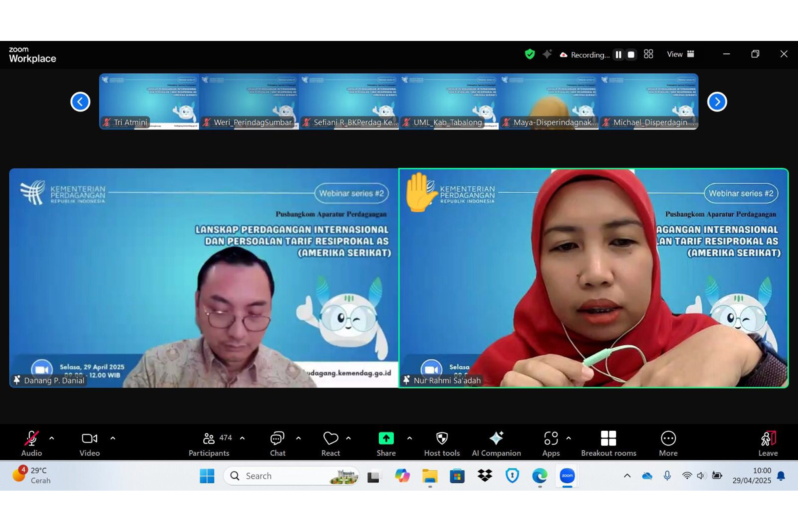Select Michael_Disperdagin thumbnail
The height and width of the screenshot is (532, 798).
[x=649, y=101]
